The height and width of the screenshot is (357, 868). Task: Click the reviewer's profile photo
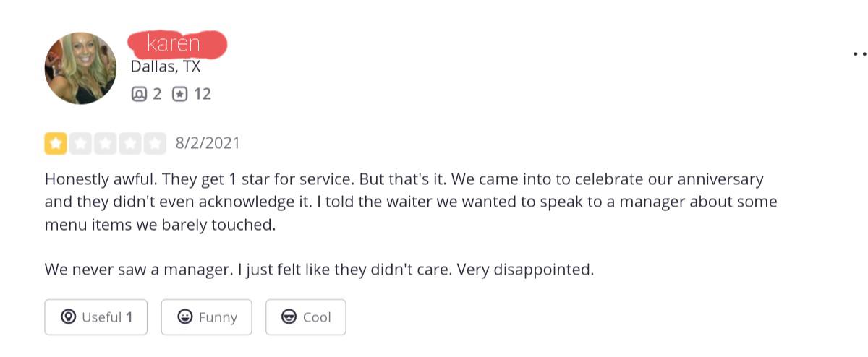[80, 68]
